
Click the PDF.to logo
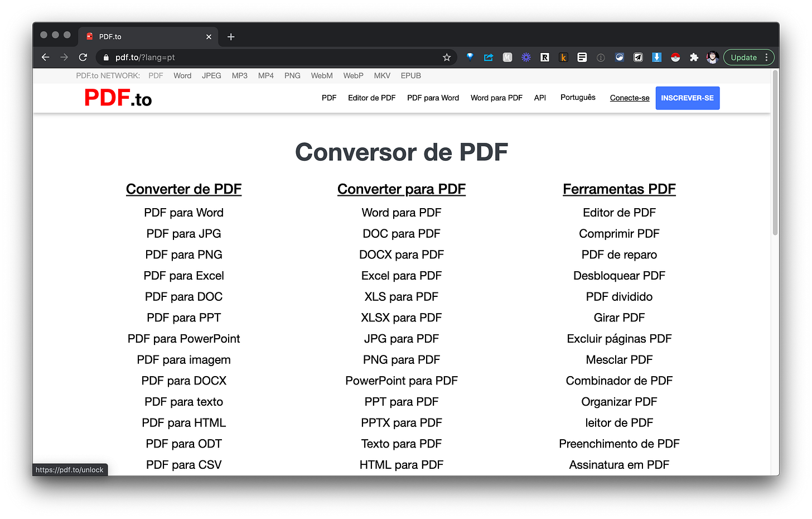tap(118, 98)
